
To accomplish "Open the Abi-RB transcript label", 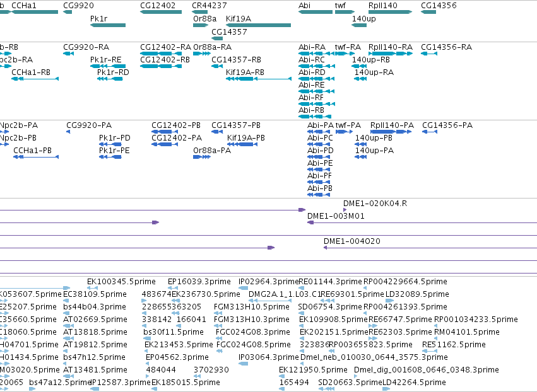I will coord(311,110).
